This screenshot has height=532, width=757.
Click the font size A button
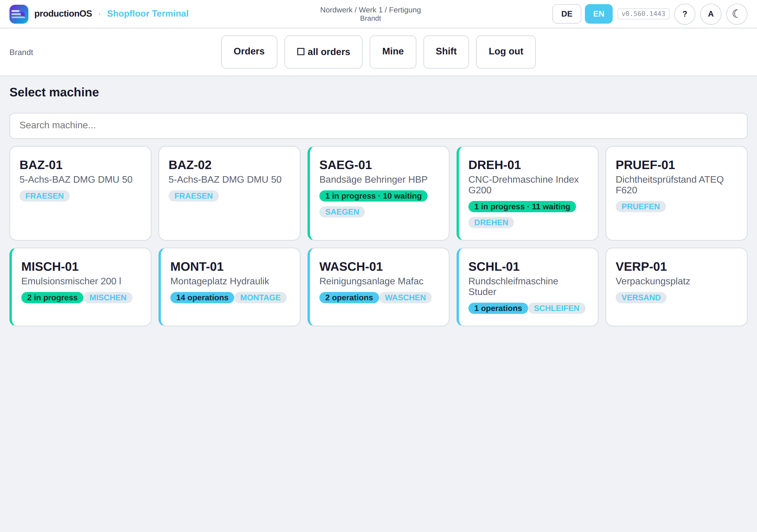pos(711,14)
